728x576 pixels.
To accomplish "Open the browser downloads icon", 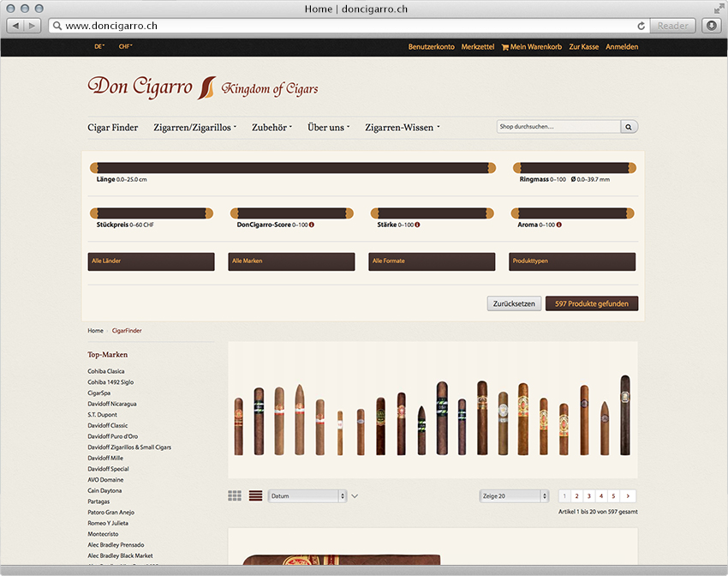I will pyautogui.click(x=711, y=26).
